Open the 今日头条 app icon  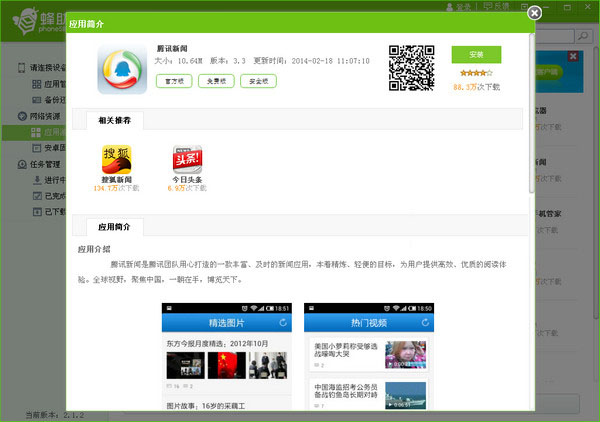(187, 160)
